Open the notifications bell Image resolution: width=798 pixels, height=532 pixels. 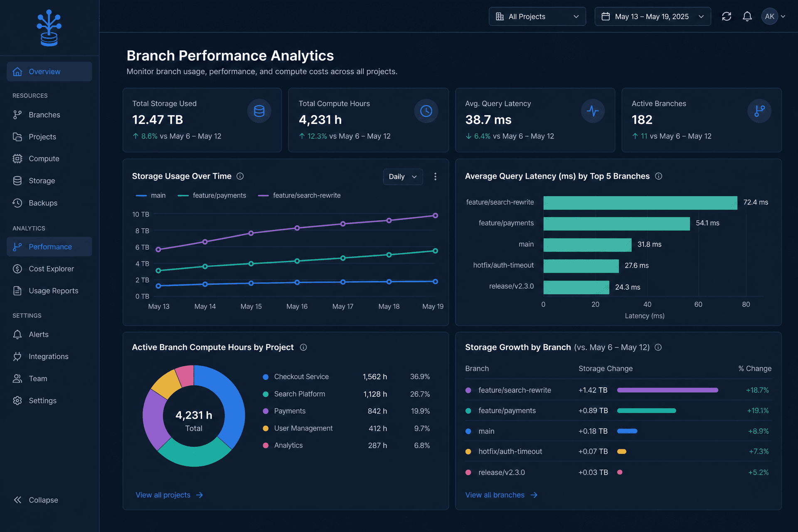(x=747, y=17)
